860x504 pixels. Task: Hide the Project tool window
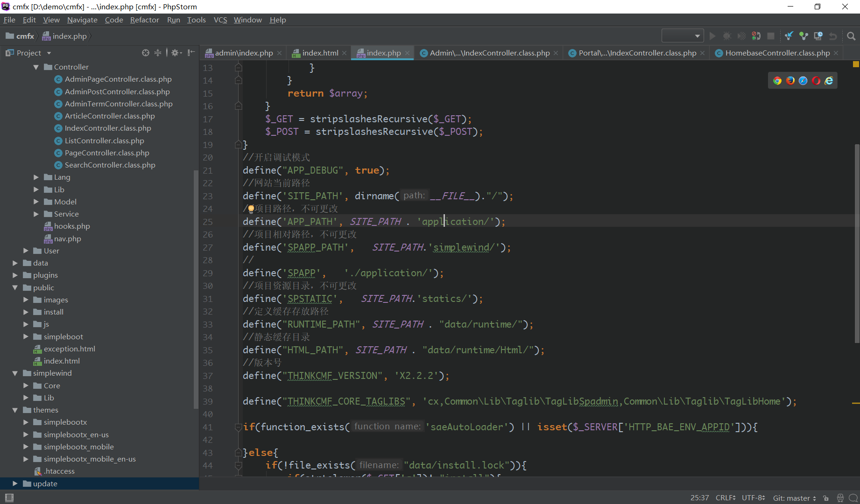pos(191,53)
